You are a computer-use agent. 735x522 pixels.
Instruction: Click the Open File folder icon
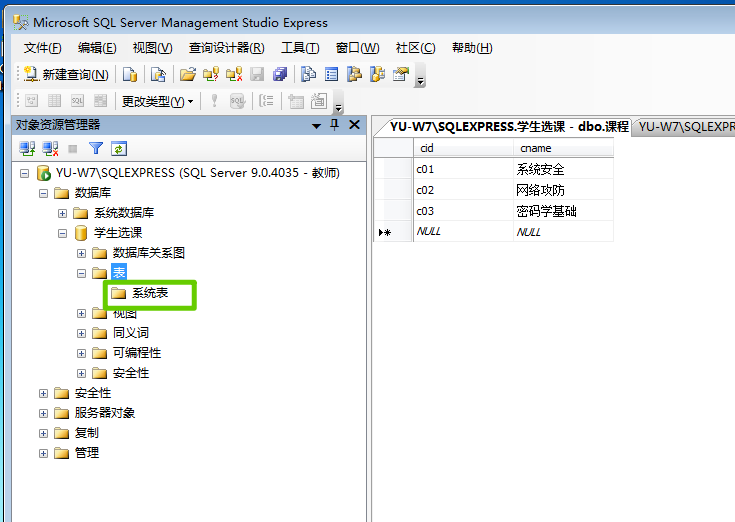[188, 75]
